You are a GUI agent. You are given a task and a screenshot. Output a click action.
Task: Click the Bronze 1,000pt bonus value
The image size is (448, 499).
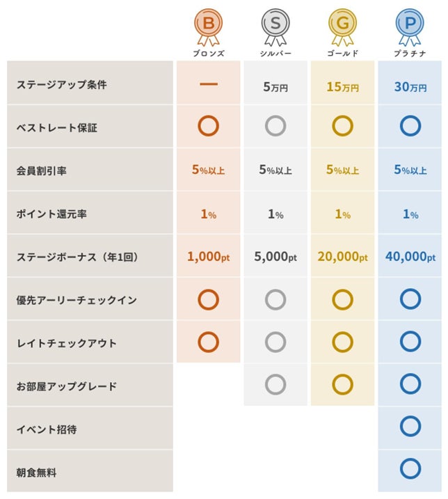point(208,257)
